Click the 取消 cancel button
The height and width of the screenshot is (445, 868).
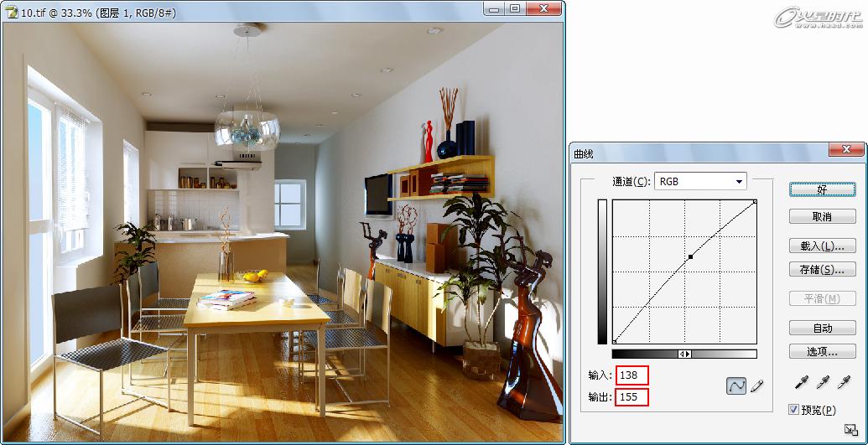(x=822, y=216)
